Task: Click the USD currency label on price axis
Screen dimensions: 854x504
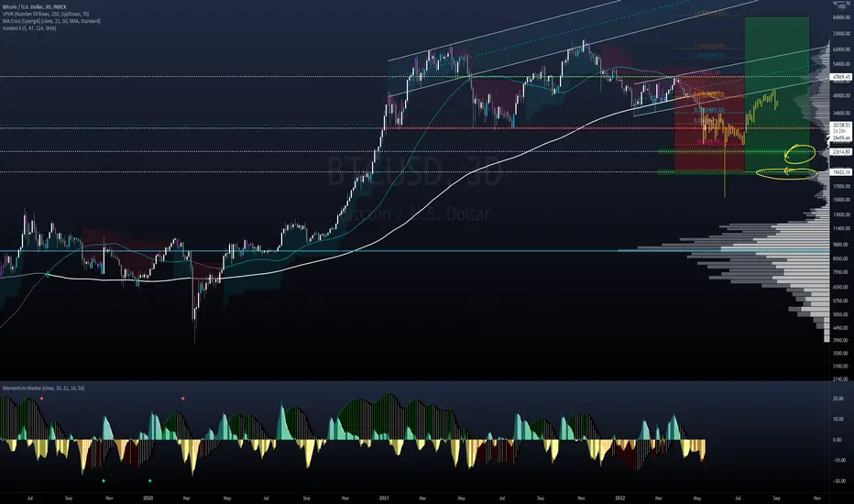Action: 841,7
